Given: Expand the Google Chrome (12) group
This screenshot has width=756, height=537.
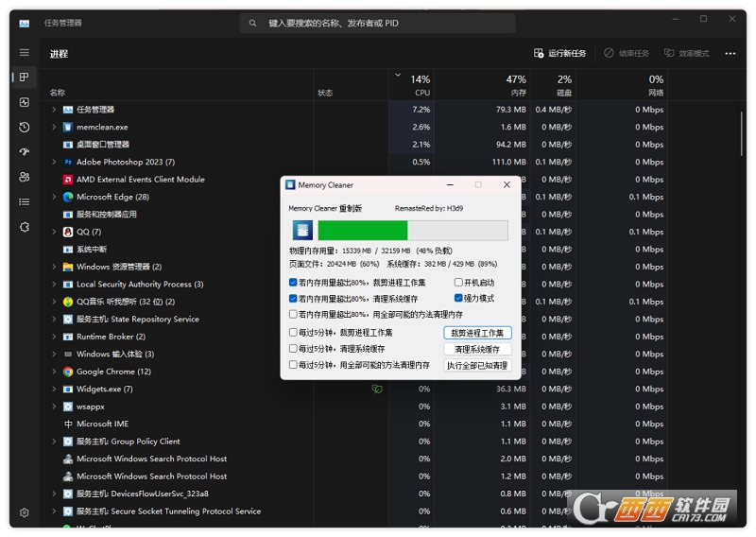Looking at the screenshot, I should [x=54, y=372].
